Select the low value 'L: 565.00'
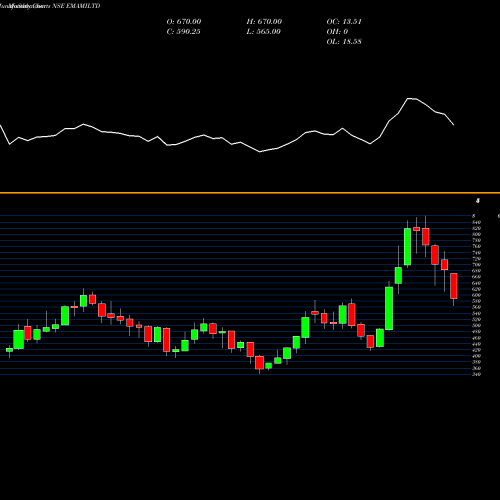 (x=263, y=32)
